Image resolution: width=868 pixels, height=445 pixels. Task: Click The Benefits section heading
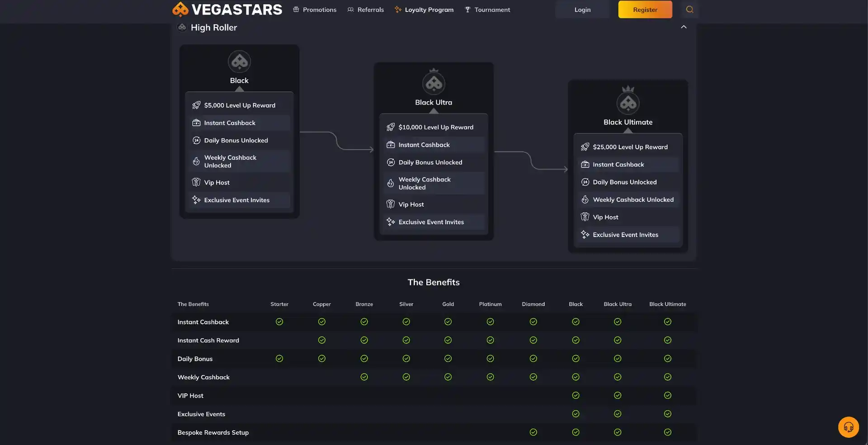[434, 282]
